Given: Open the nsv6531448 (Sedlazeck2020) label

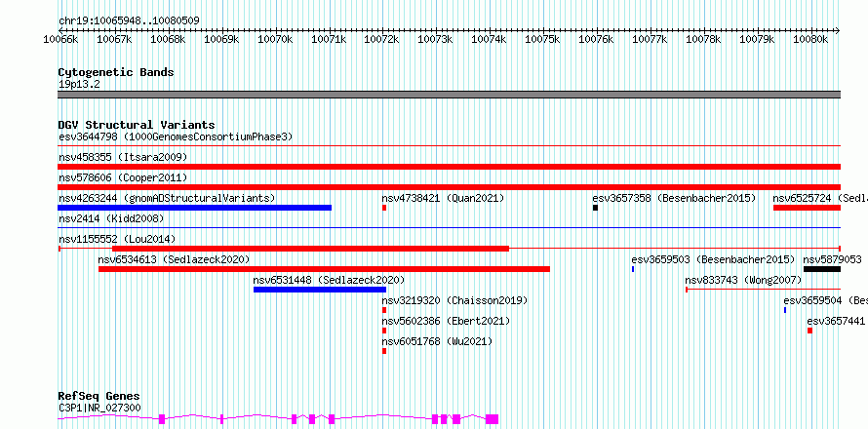Looking at the screenshot, I should [x=329, y=280].
